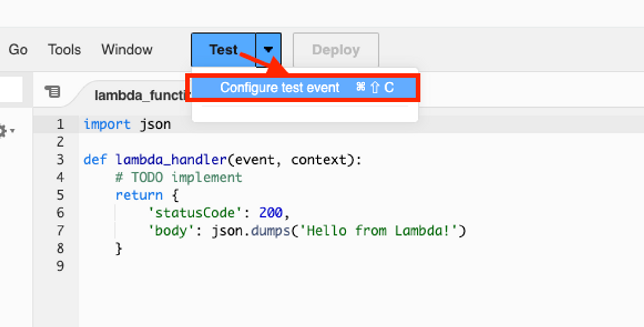Click 'dumps' on line 7

pyautogui.click(x=270, y=231)
